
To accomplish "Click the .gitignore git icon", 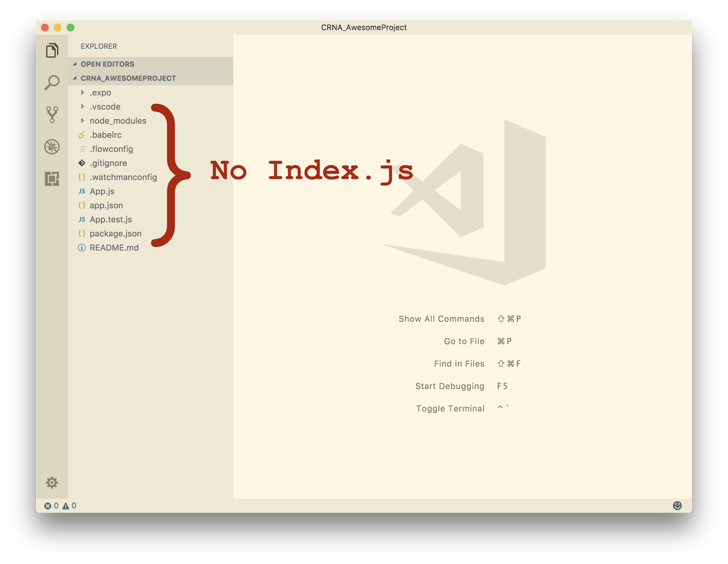I will 82,163.
